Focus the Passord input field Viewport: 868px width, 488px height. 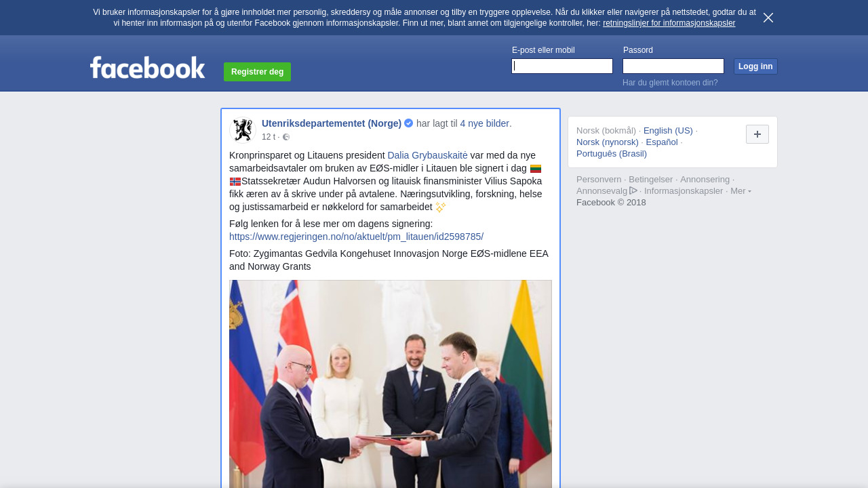tap(673, 66)
